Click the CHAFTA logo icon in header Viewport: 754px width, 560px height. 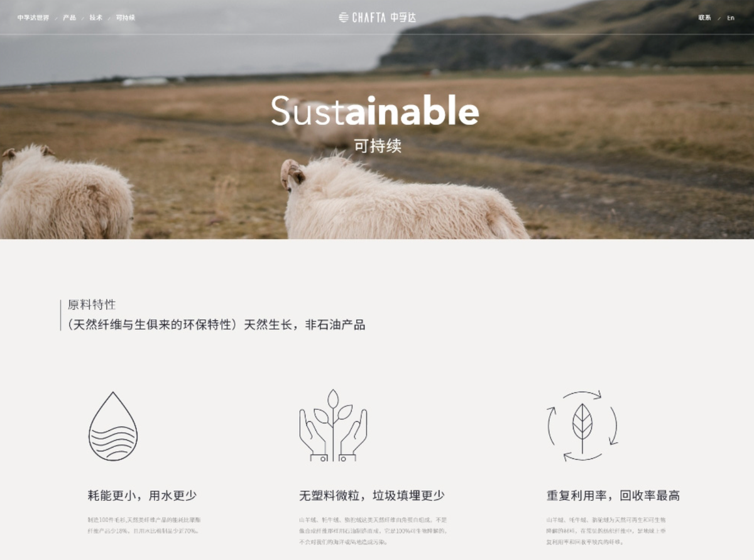pyautogui.click(x=344, y=18)
